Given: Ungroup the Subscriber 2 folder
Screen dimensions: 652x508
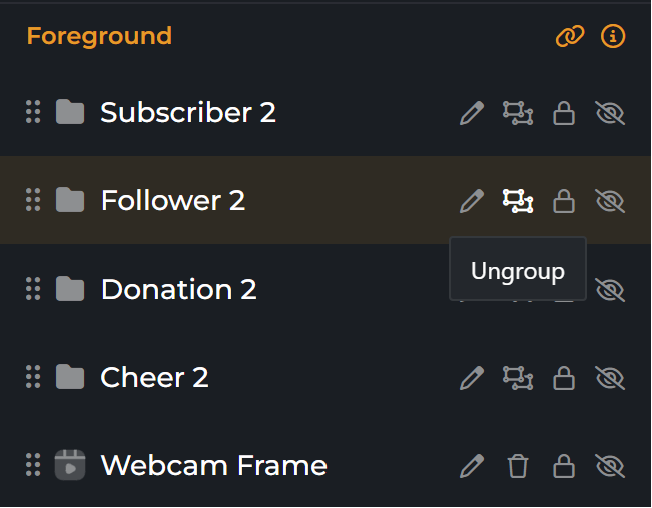Looking at the screenshot, I should [517, 113].
